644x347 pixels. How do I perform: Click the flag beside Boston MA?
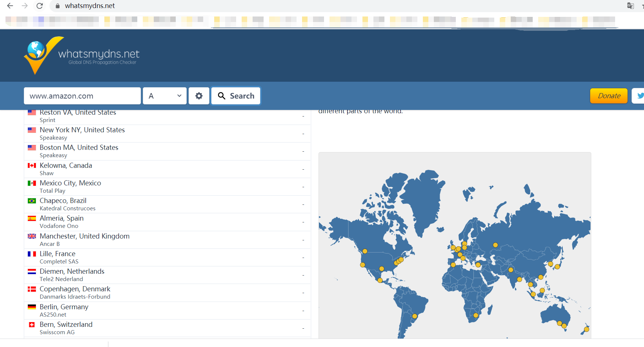pyautogui.click(x=32, y=148)
